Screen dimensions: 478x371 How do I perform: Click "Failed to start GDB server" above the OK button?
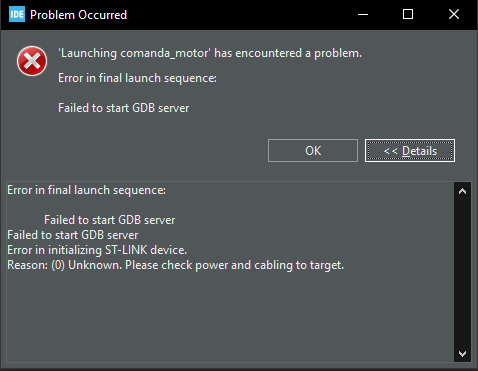(x=124, y=108)
